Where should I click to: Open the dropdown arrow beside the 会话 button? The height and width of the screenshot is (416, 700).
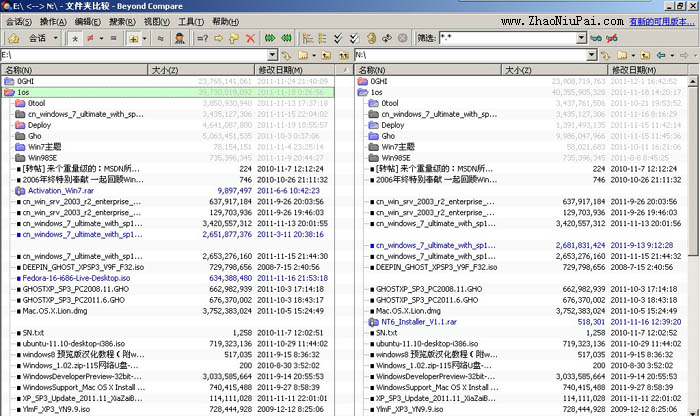pos(55,38)
